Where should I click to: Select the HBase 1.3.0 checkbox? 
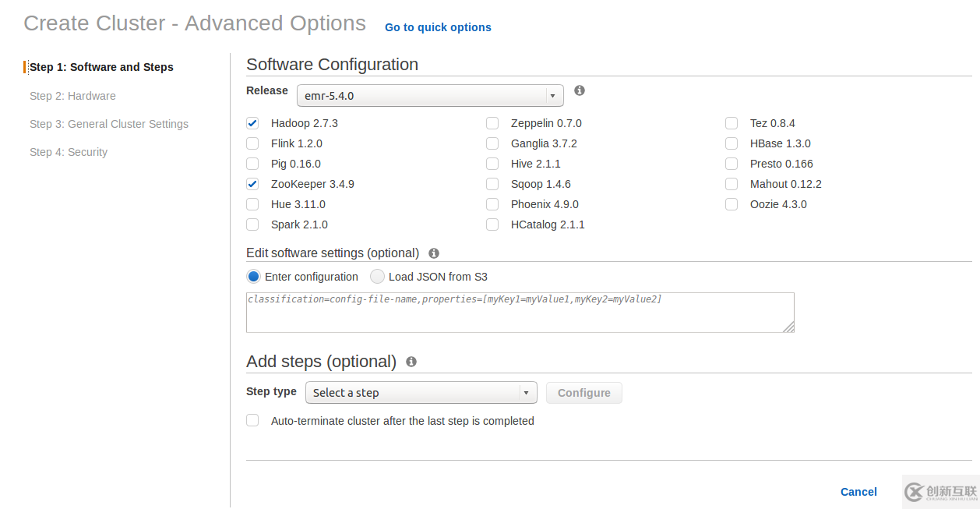(731, 143)
